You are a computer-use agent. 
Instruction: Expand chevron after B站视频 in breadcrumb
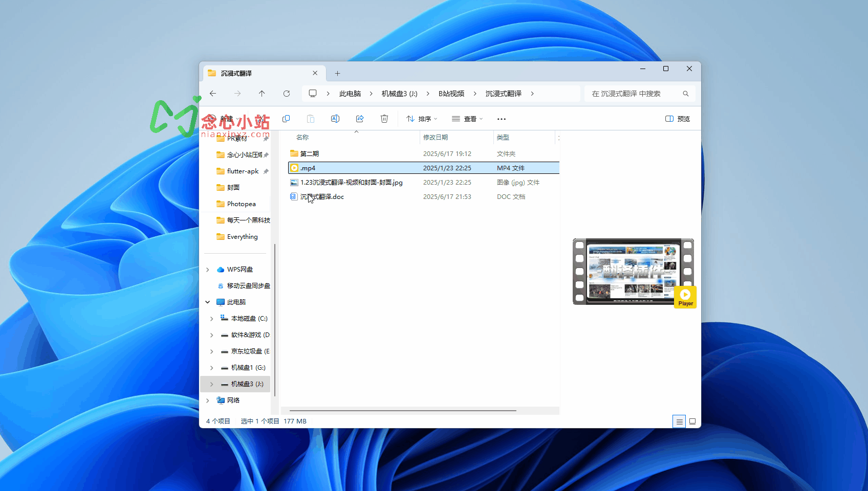(475, 94)
